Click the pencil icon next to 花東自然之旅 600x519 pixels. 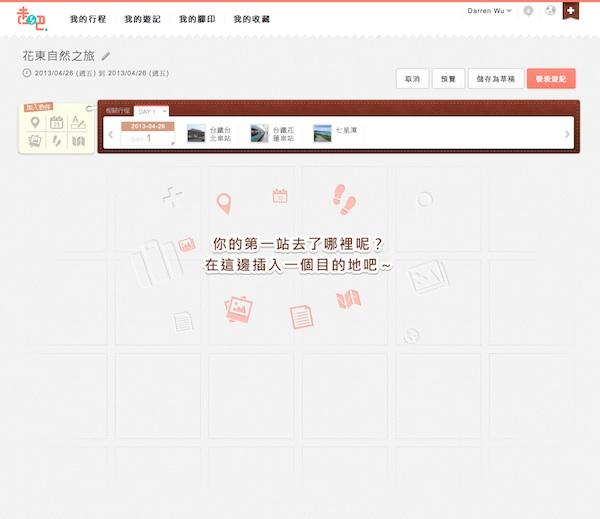click(106, 56)
